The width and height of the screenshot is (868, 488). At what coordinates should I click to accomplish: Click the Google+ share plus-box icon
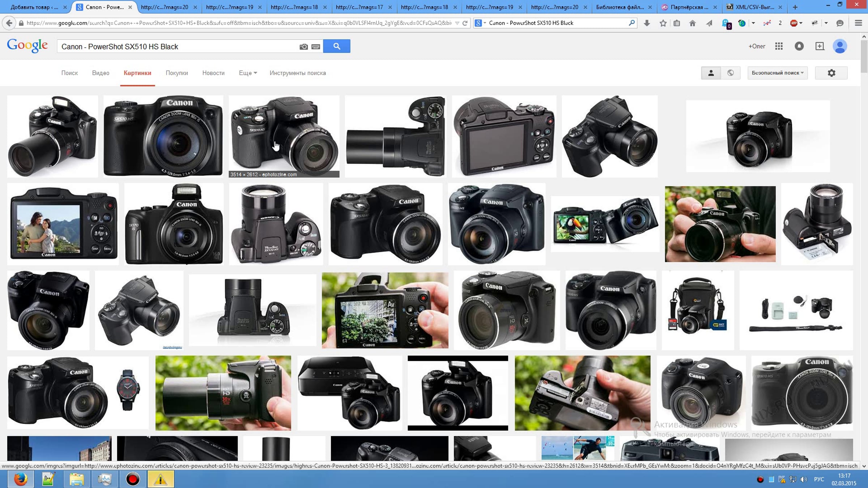[820, 46]
